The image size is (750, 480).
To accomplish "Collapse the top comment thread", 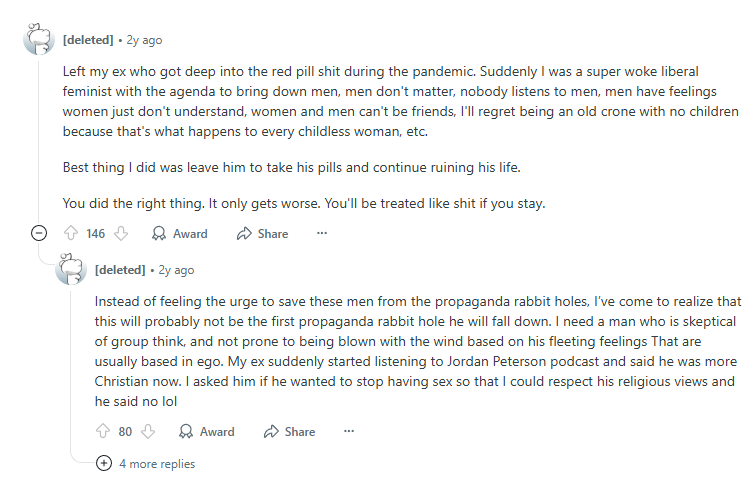I will pos(39,233).
